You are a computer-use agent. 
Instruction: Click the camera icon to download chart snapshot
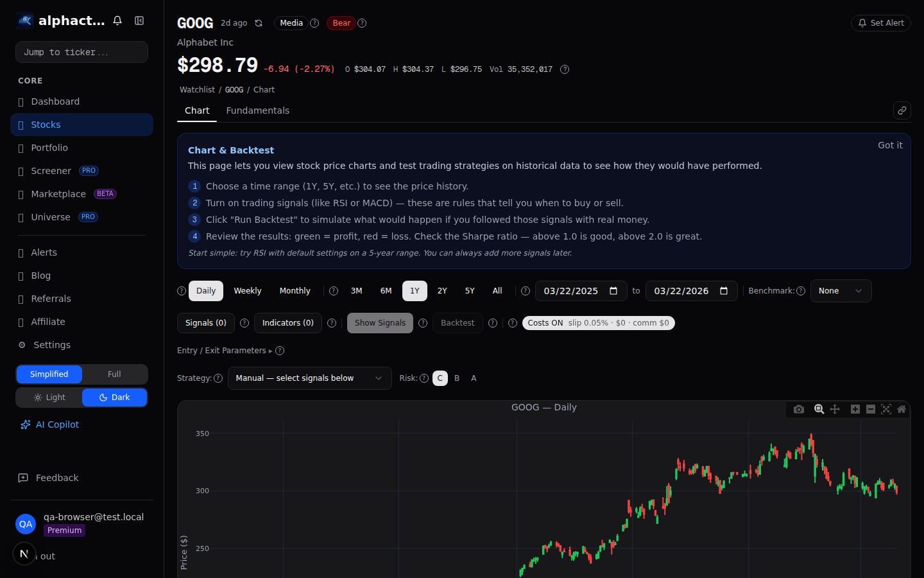(799, 409)
